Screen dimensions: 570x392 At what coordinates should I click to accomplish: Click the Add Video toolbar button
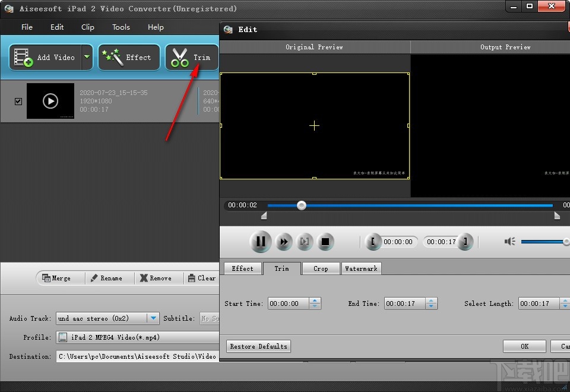(x=46, y=58)
